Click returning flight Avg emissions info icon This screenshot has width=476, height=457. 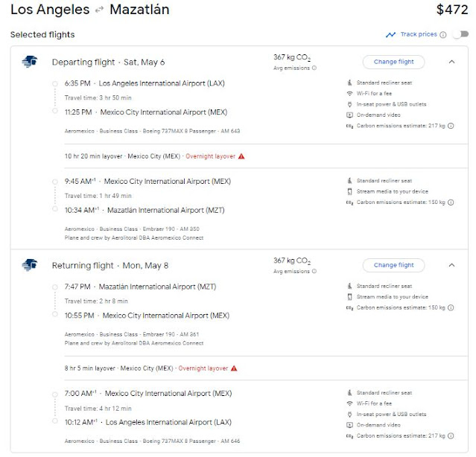tap(314, 272)
